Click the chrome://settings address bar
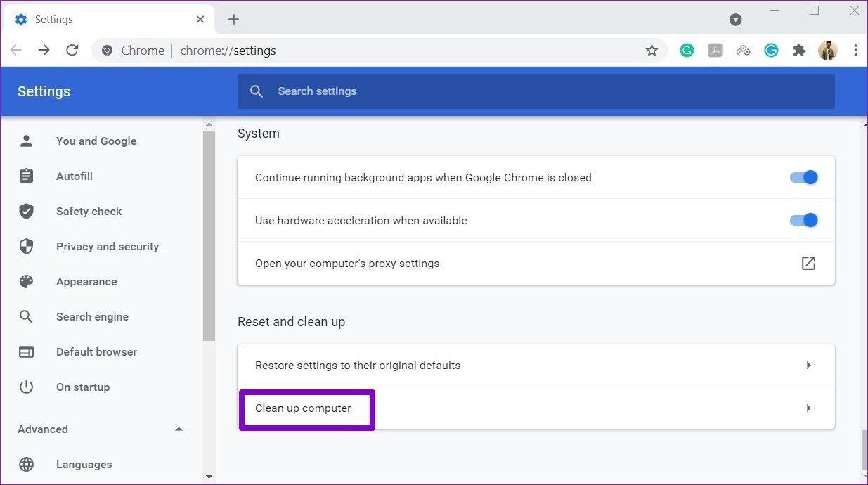868x485 pixels. coord(380,50)
